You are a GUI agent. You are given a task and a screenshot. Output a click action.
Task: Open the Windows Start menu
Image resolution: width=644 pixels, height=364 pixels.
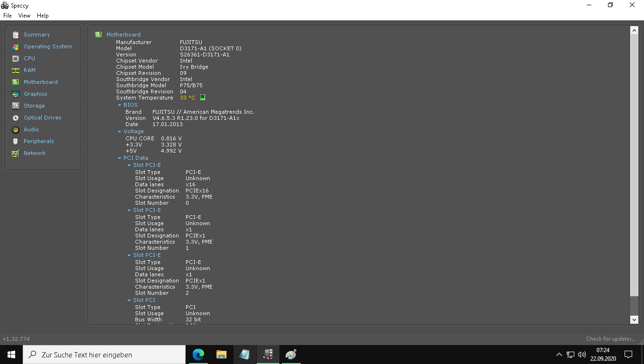click(x=11, y=355)
